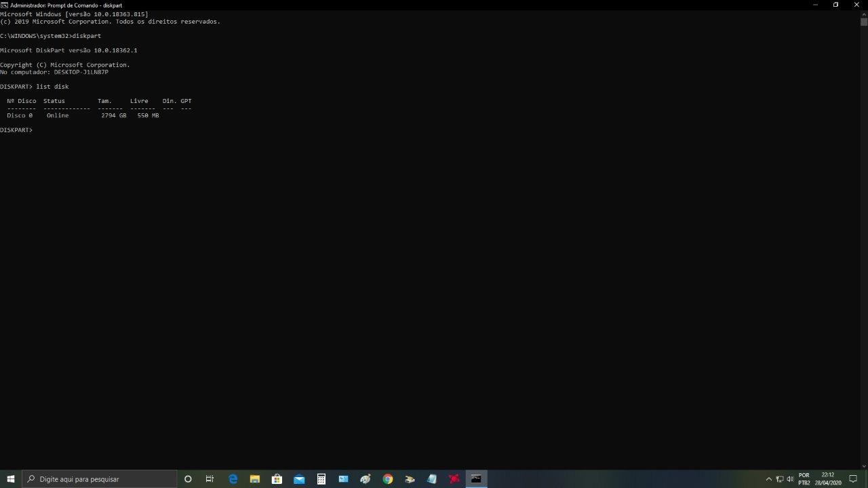Image resolution: width=868 pixels, height=488 pixels.
Task: Open the red star app on the taskbar
Action: (454, 479)
